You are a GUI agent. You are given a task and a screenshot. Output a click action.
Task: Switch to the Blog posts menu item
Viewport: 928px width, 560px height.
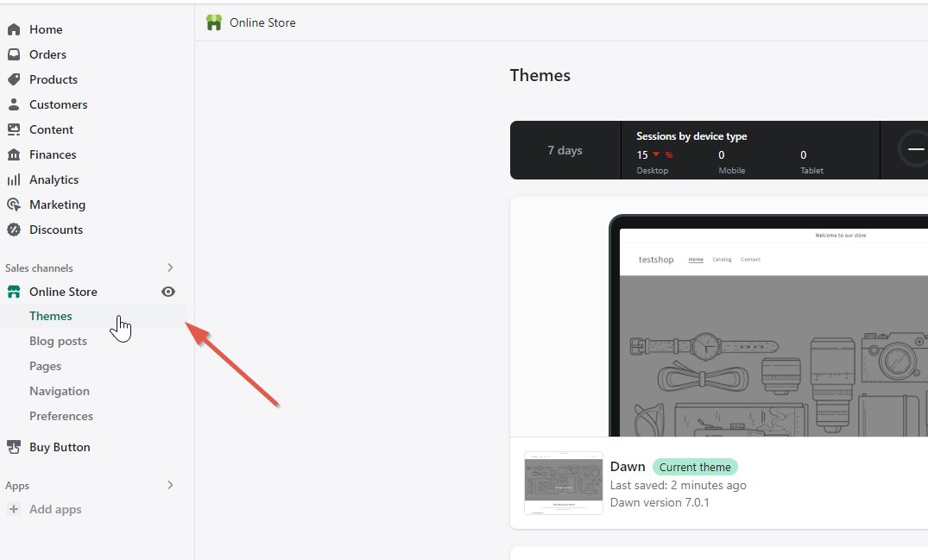pos(58,341)
